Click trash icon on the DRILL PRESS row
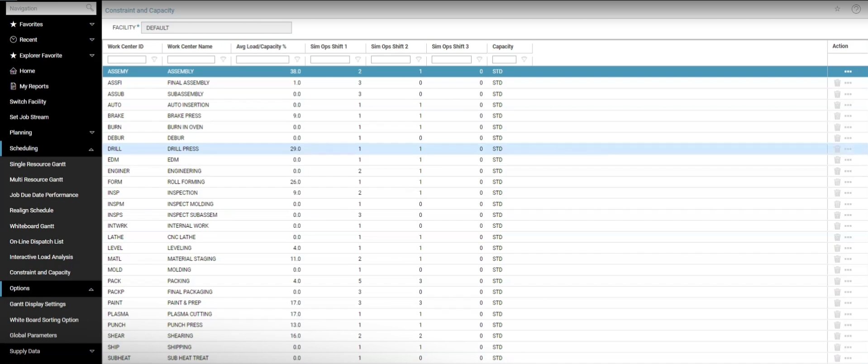Viewport: 868px width, 364px height. point(837,149)
